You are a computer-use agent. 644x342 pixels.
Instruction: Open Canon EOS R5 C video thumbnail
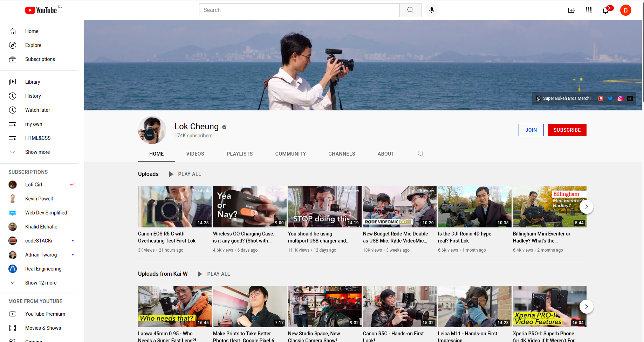[175, 207]
